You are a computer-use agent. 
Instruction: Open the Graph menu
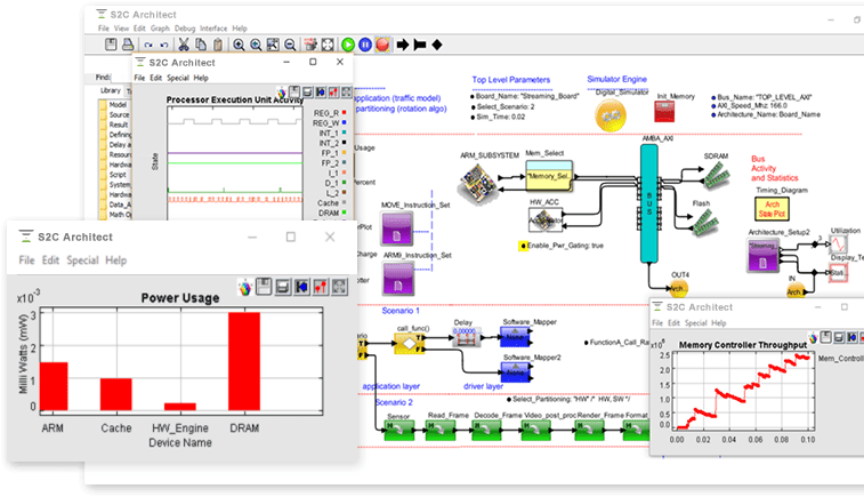coord(160,28)
